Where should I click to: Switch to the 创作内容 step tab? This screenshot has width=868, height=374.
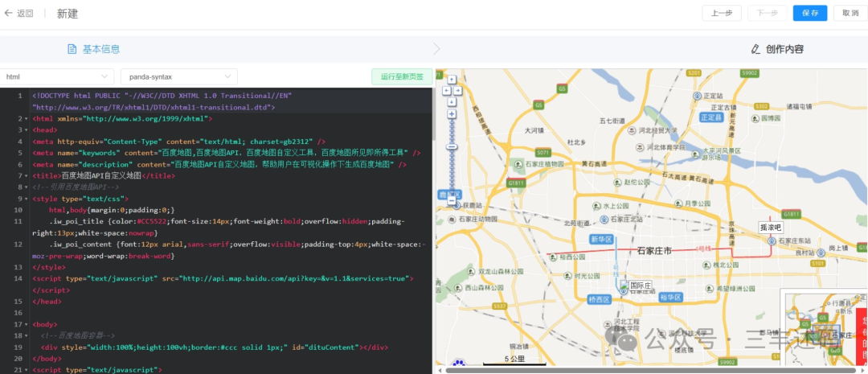(x=777, y=49)
